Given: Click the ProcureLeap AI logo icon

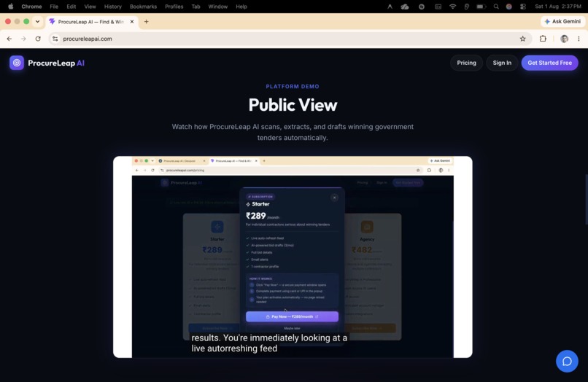Looking at the screenshot, I should coord(17,63).
